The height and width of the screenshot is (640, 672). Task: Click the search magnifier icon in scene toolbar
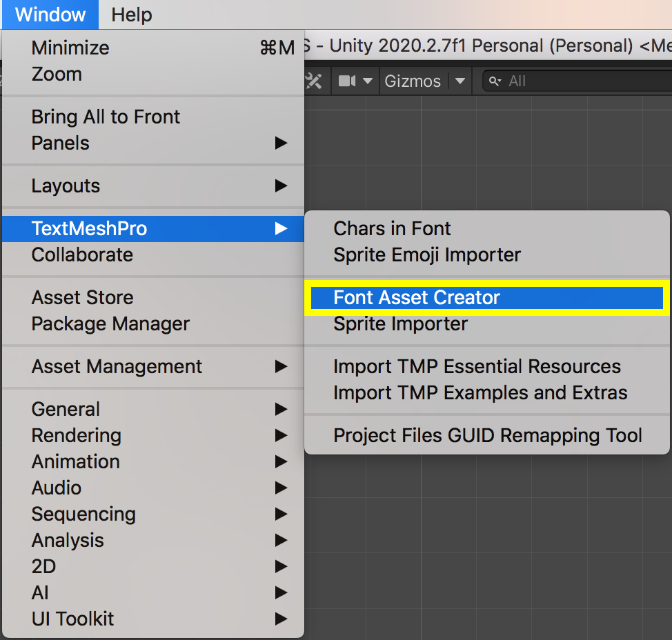tap(495, 81)
